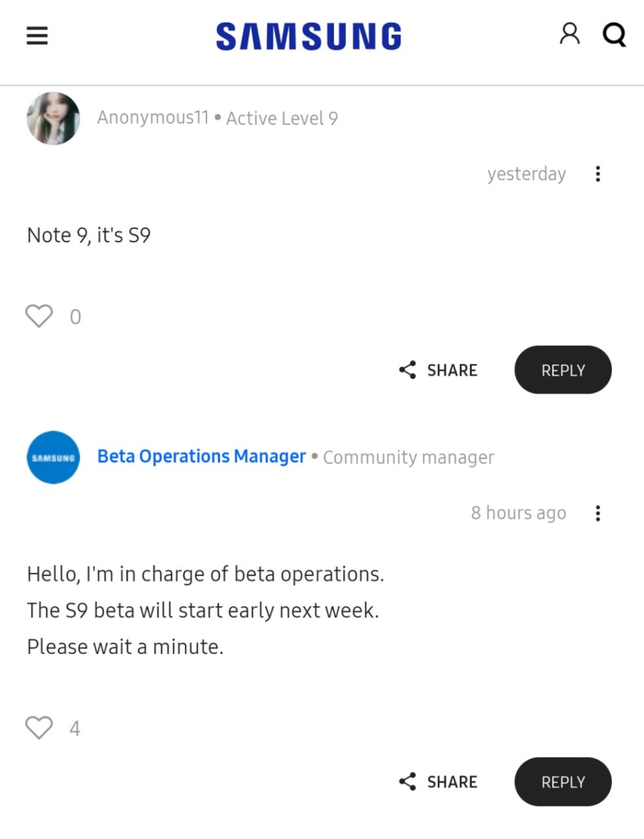This screenshot has width=644, height=839.
Task: Reply to Anonymous11's comment
Action: point(563,370)
